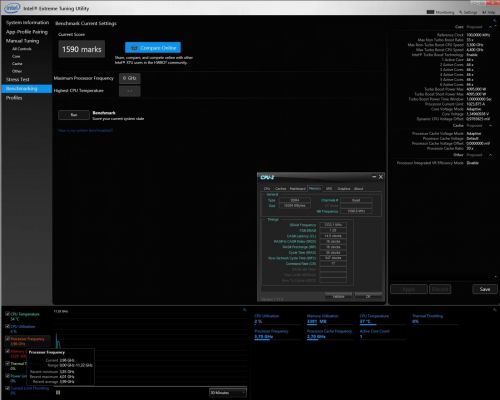Click the wrench icon above the Core section

pos(495,21)
